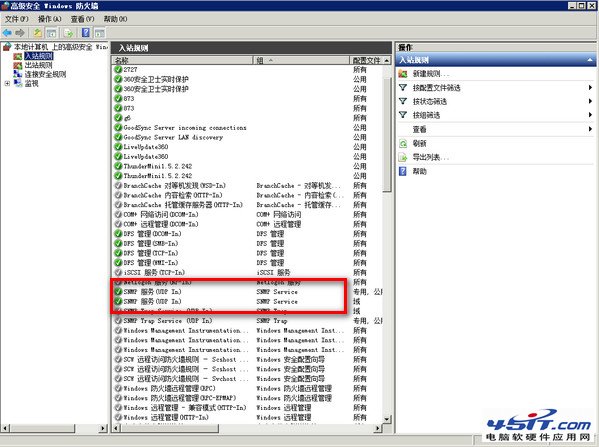Click the green refresh icon beside 刷新
The image size is (599, 447).
403,144
